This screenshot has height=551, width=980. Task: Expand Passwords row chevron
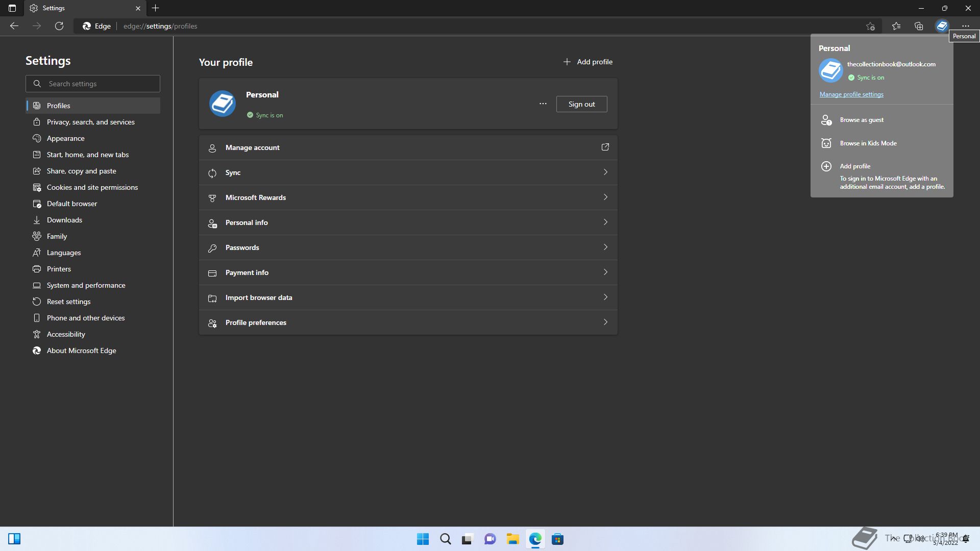point(605,247)
